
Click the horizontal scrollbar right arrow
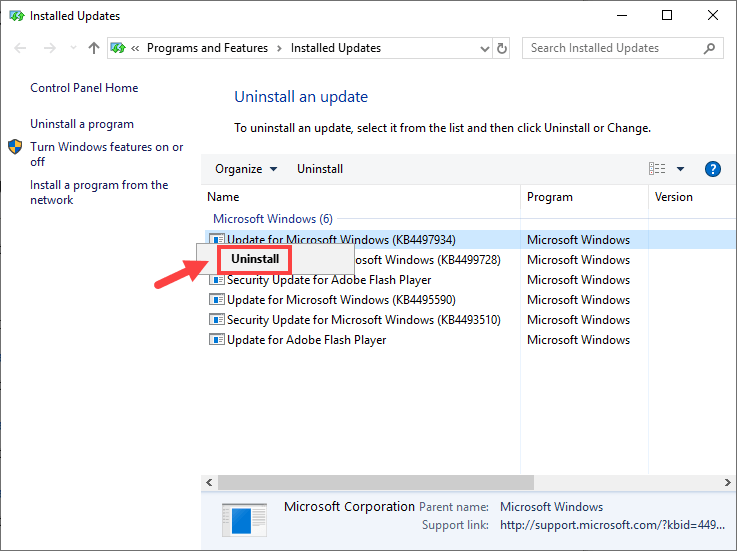(x=728, y=482)
